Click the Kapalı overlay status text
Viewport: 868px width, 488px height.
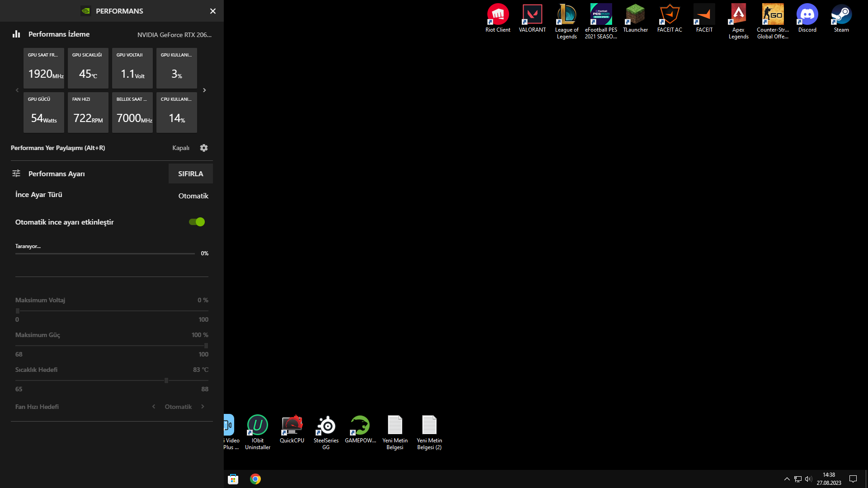181,148
